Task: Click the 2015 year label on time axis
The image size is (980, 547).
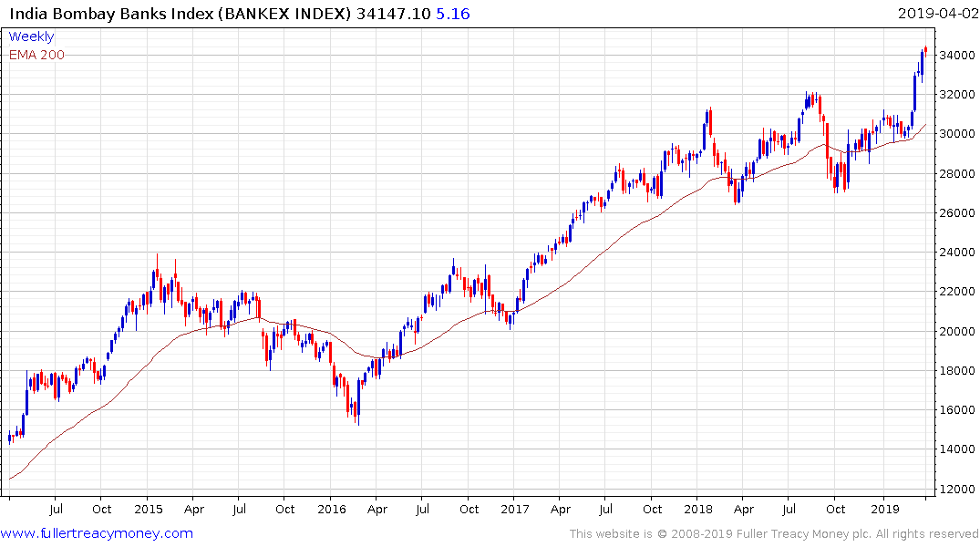Action: [x=148, y=509]
